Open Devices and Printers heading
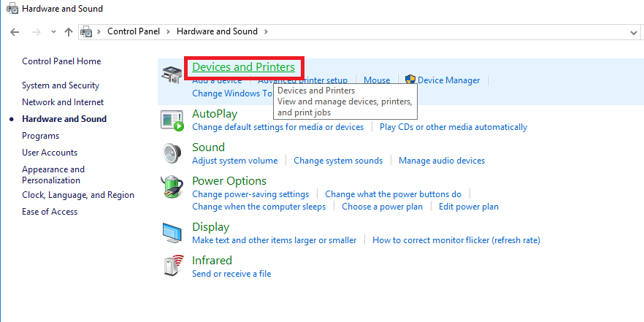 [x=244, y=67]
